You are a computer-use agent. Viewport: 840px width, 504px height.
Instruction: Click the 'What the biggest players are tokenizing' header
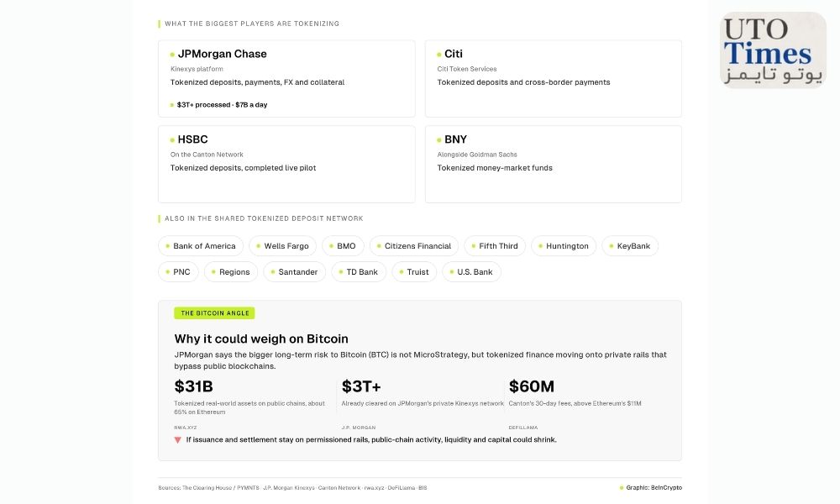(x=252, y=24)
